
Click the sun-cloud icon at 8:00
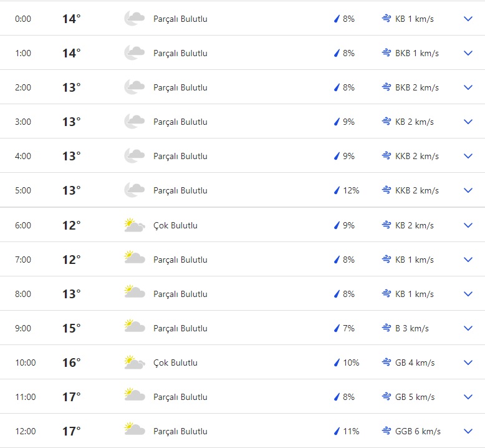coord(134,294)
